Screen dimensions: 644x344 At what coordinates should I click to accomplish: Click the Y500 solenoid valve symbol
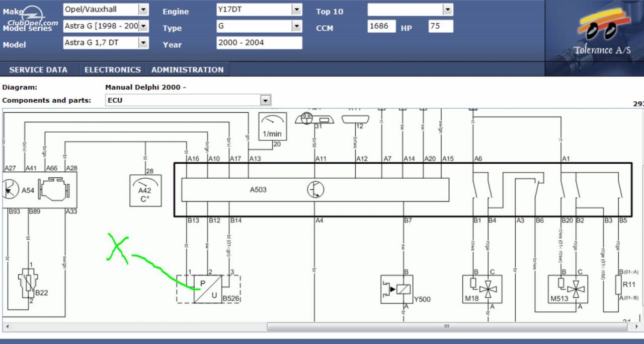coord(397,289)
